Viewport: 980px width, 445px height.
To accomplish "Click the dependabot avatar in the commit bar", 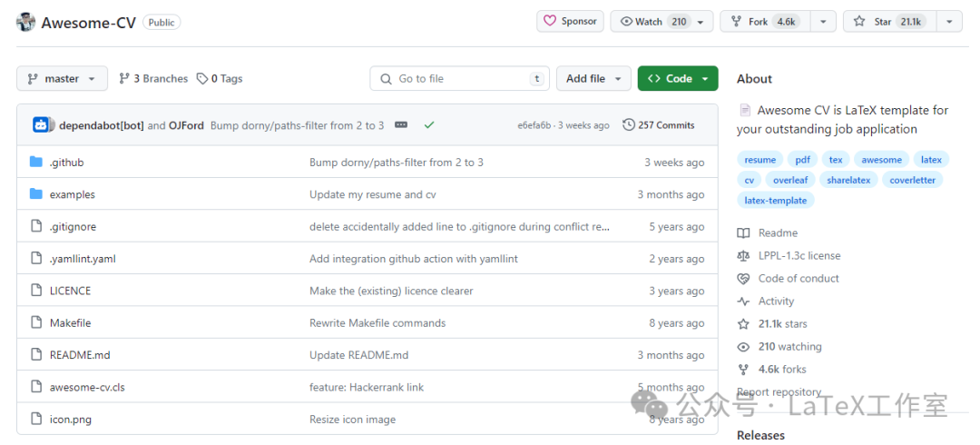I will click(41, 125).
